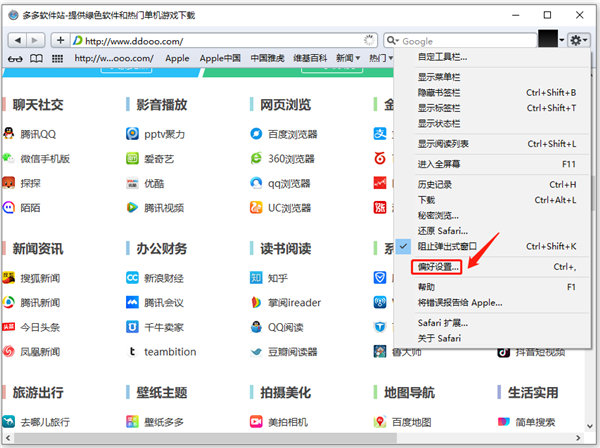
Task: Click the 360 Browser icon
Action: pos(256,158)
